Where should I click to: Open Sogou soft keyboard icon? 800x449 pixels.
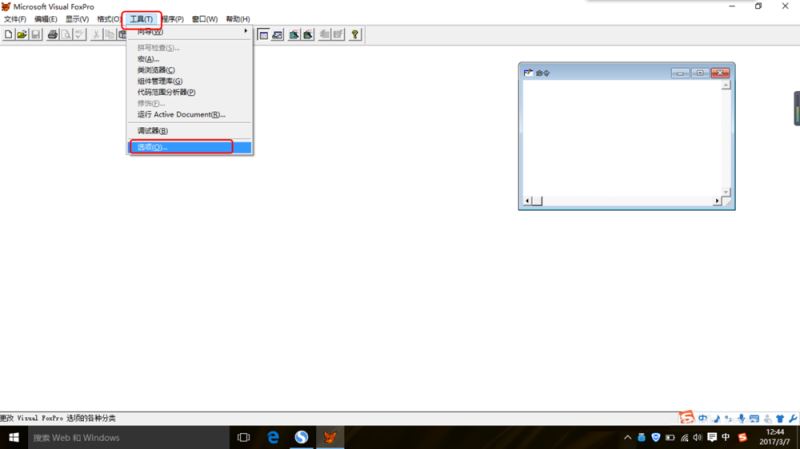pyautogui.click(x=754, y=418)
